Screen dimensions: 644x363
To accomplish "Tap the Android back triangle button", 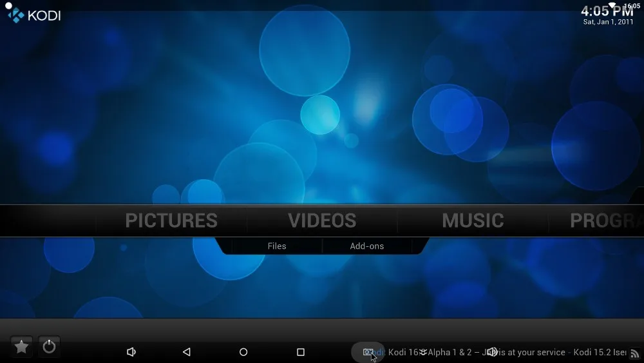I will tap(187, 352).
